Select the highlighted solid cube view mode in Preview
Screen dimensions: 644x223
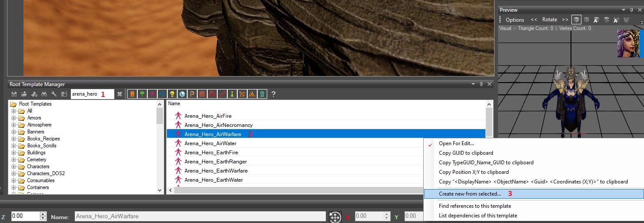pyautogui.click(x=576, y=20)
